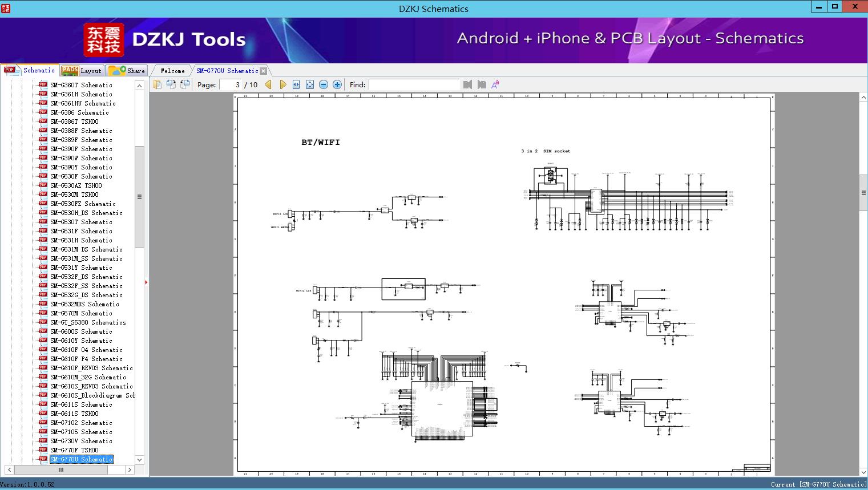
Task: Open SM-GT_S5380 Schematics
Action: coord(88,322)
